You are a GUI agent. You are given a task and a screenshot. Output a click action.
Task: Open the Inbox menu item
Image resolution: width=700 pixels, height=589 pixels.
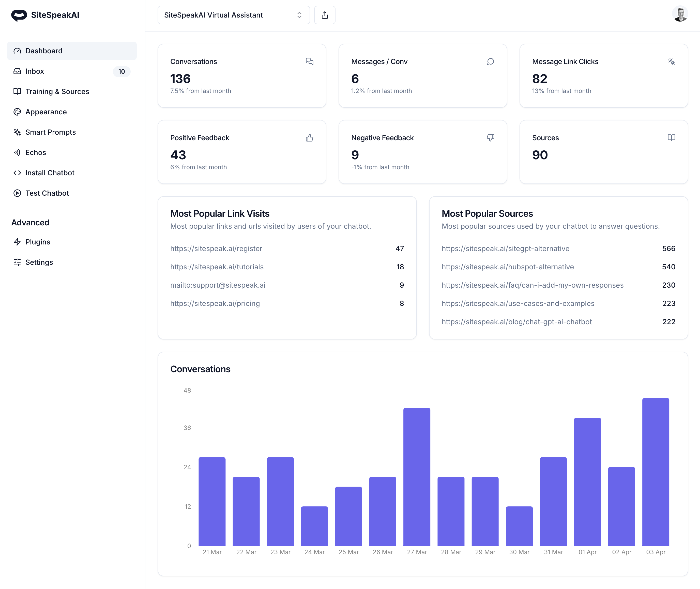[35, 71]
